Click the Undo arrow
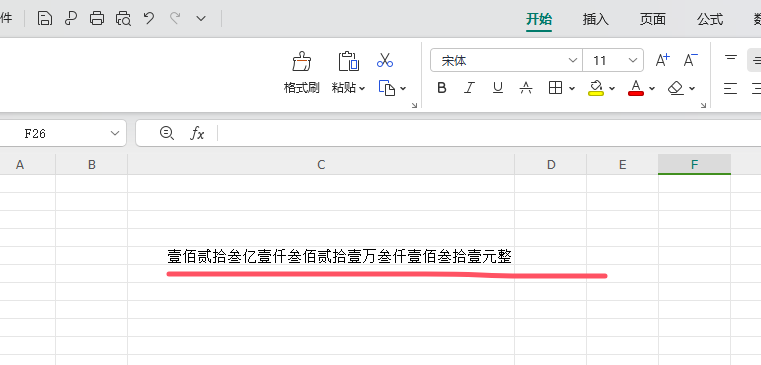Screen dimensions: 761x365 149,18
